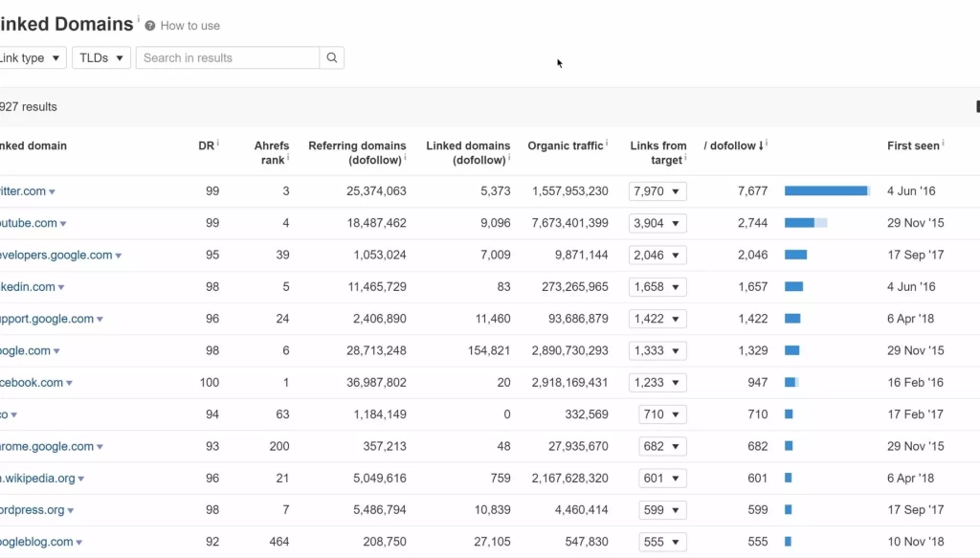This screenshot has height=558, width=980.
Task: Sort by Organic traffic column header
Action: (x=565, y=145)
